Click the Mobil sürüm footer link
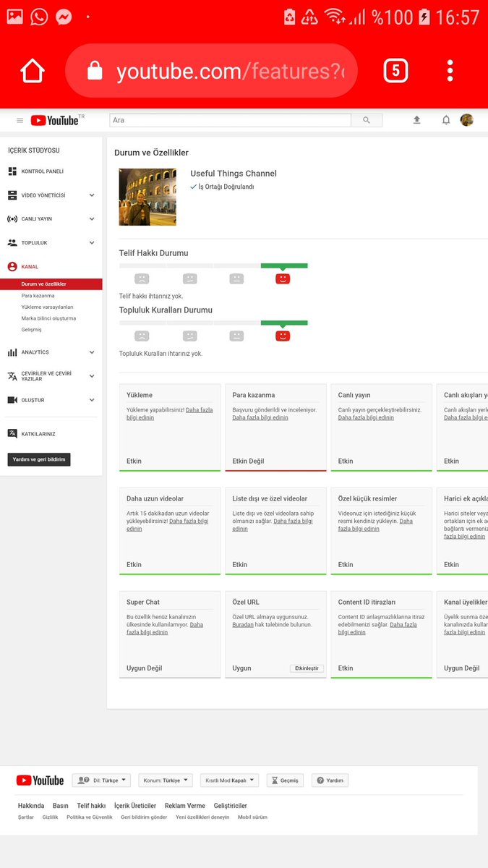488x868 pixels. [x=252, y=817]
